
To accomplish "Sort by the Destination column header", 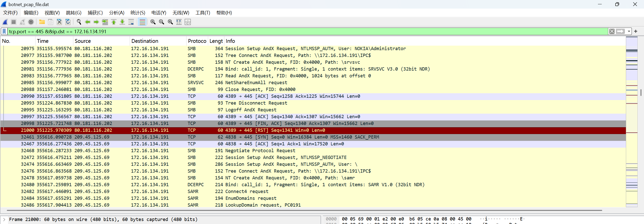I will point(158,41).
